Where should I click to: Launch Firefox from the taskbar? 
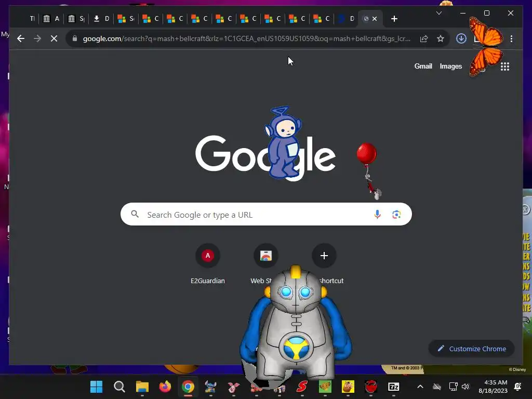click(x=165, y=387)
